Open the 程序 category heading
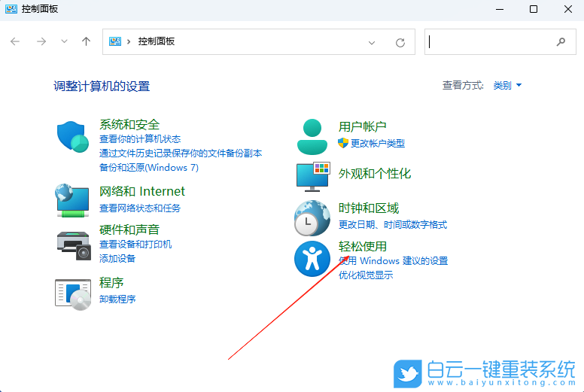584x392 pixels. click(x=111, y=283)
